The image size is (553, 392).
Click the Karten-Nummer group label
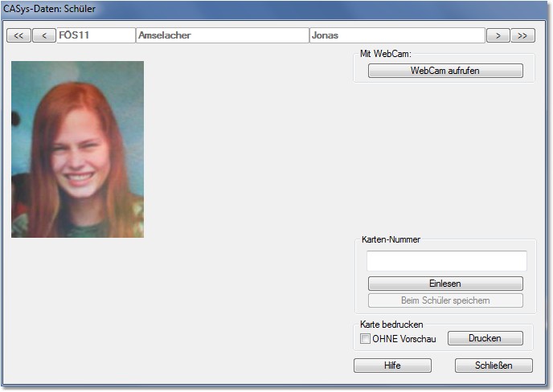coord(391,239)
